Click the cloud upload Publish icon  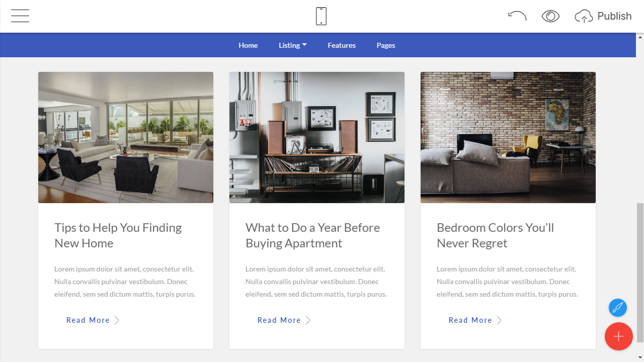point(584,17)
